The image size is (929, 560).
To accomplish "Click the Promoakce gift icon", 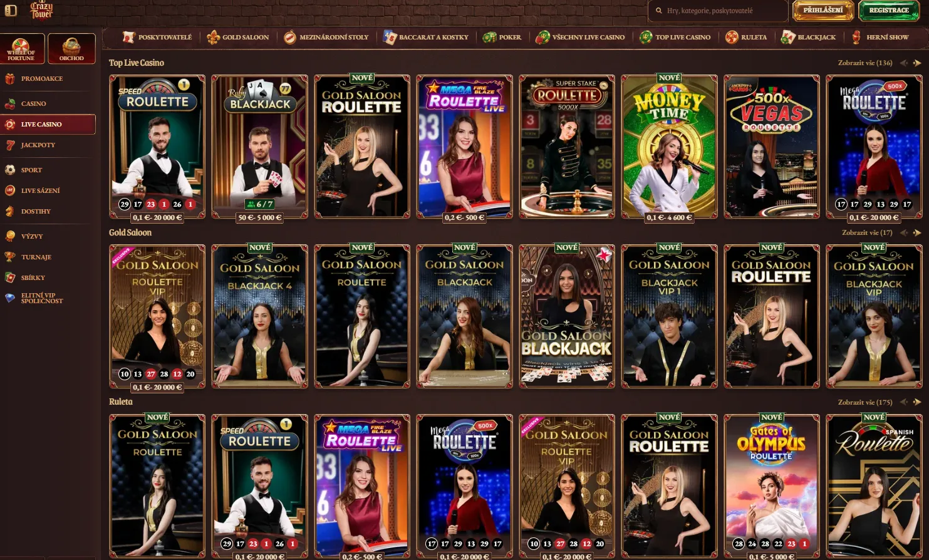I will point(10,79).
